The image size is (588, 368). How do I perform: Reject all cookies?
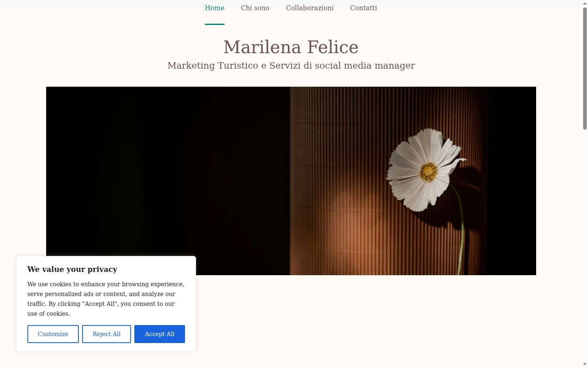(x=107, y=334)
